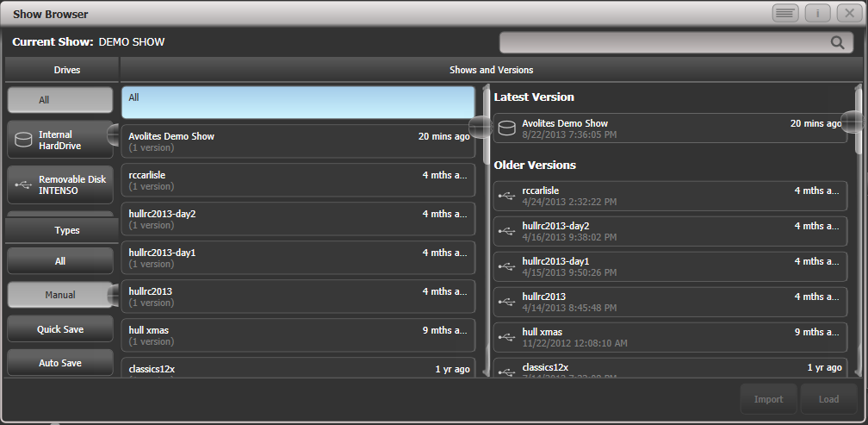Select Avolites Demo Show in shows list

[x=298, y=141]
